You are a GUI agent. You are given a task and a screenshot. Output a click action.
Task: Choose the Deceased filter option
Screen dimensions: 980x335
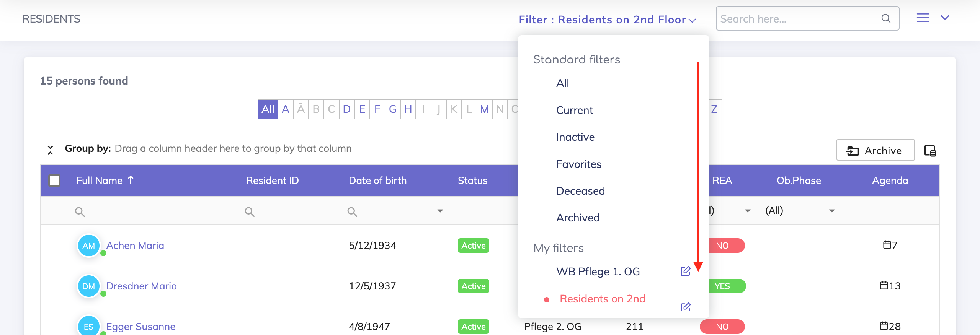tap(580, 191)
